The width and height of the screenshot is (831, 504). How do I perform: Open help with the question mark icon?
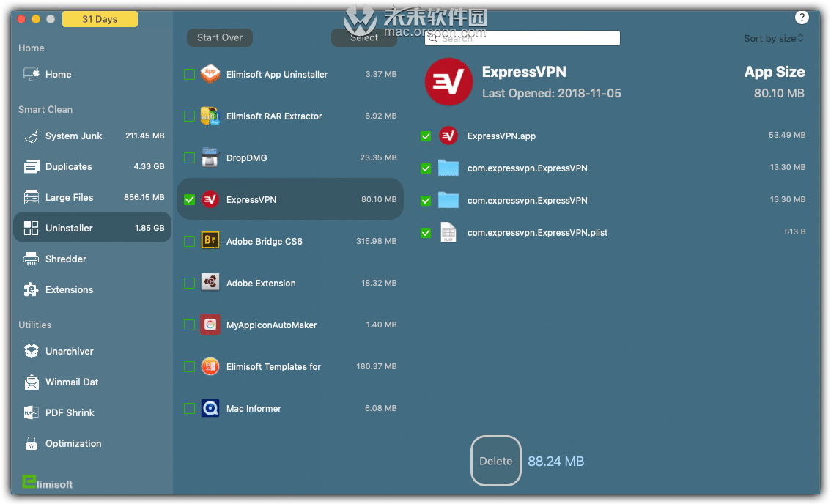(x=802, y=18)
